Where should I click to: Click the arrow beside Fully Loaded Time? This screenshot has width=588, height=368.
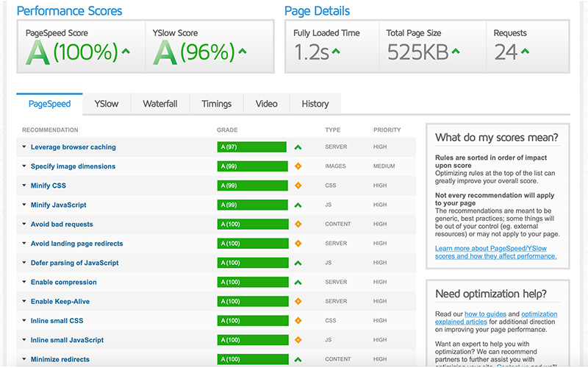336,52
